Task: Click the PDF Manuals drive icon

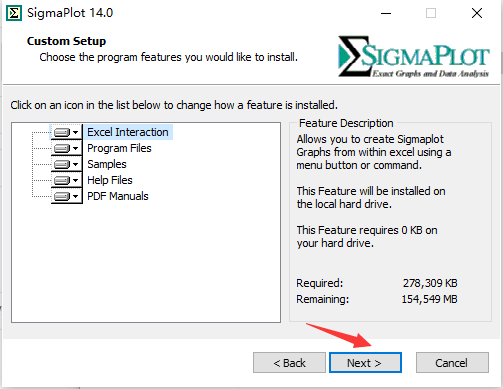Action: point(62,196)
